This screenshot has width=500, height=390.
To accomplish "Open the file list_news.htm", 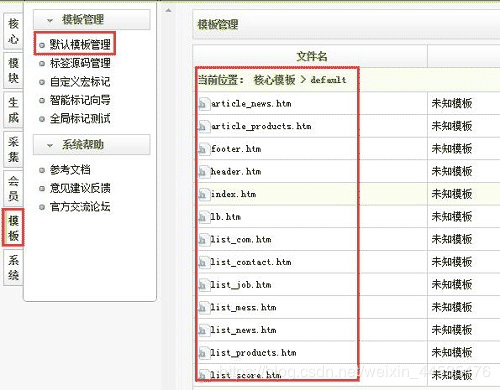I will pyautogui.click(x=243, y=330).
